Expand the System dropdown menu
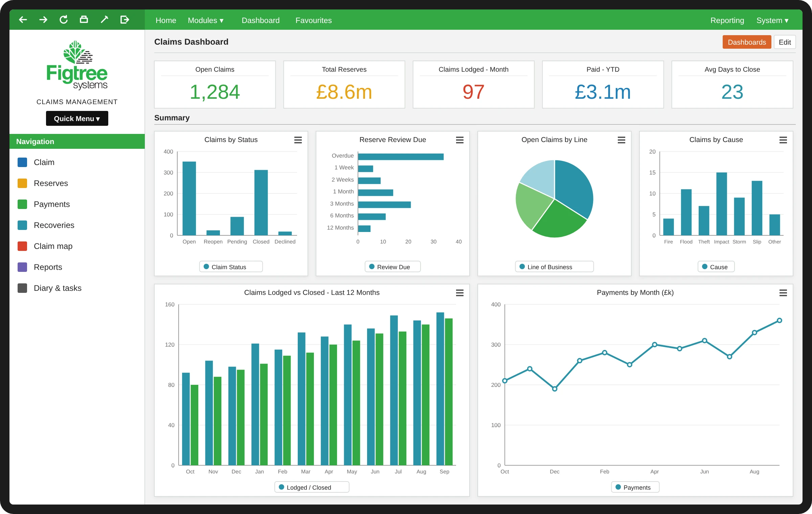 tap(773, 20)
